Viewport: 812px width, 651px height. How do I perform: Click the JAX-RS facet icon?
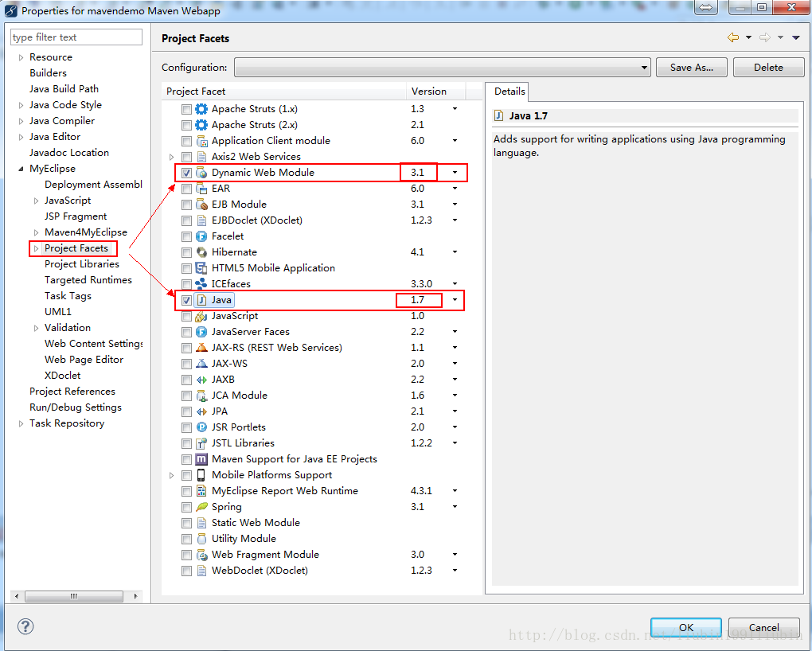(x=201, y=348)
